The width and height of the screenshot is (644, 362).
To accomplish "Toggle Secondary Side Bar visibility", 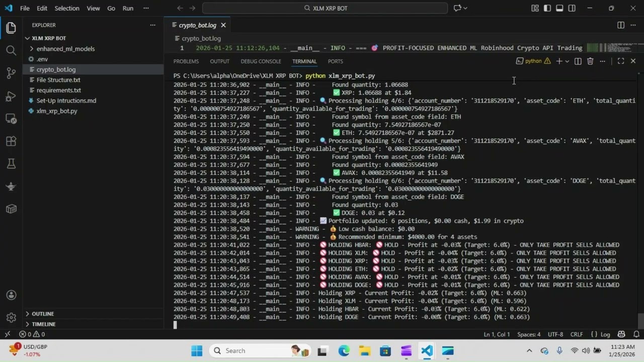I will tap(572, 8).
